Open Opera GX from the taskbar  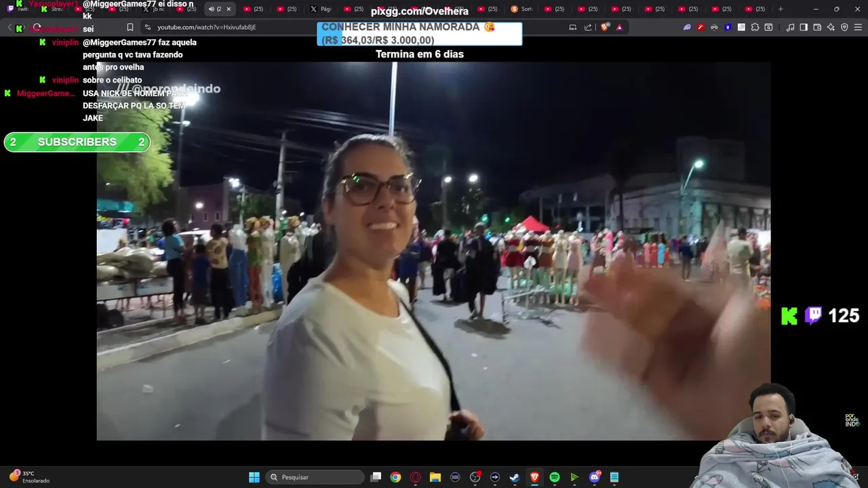pos(415,477)
